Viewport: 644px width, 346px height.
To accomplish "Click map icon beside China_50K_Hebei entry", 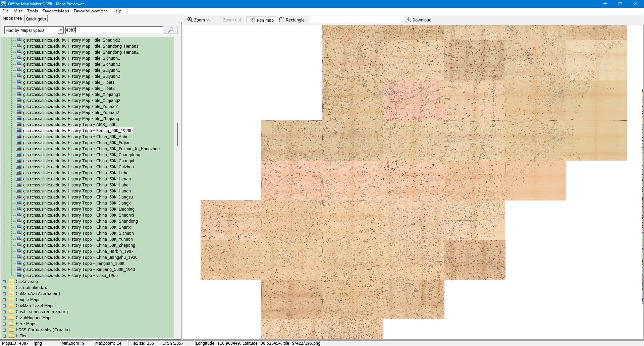I will click(19, 173).
